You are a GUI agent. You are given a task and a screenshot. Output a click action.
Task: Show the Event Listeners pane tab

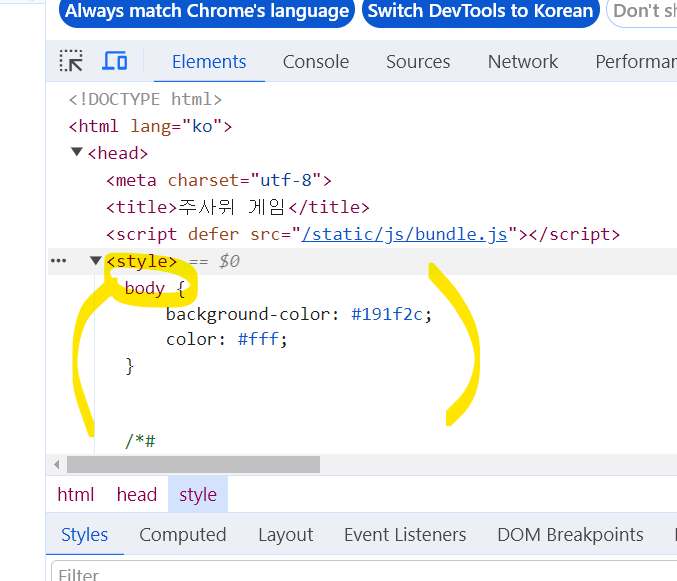point(405,534)
